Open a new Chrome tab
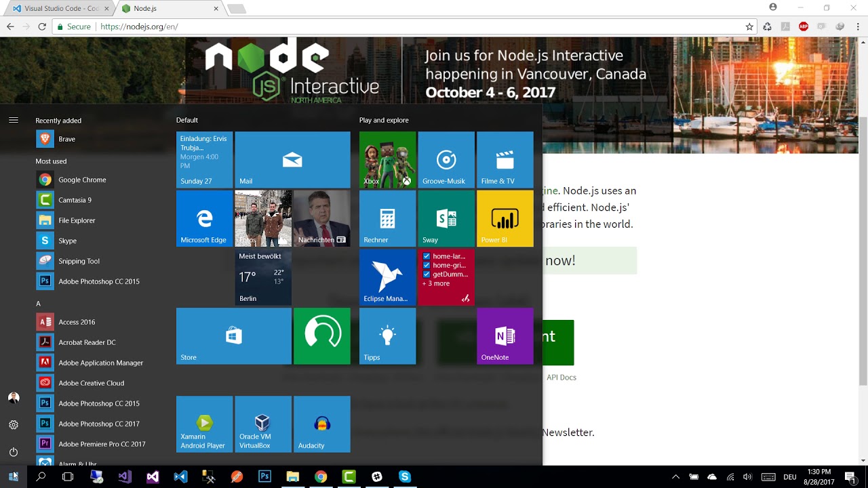Viewport: 868px width, 488px height. pyautogui.click(x=236, y=9)
